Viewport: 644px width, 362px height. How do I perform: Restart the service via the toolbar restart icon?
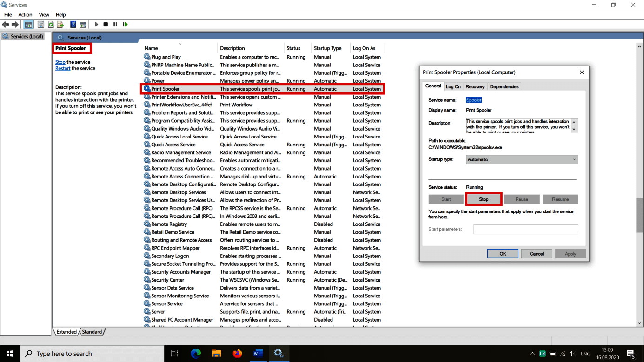pyautogui.click(x=125, y=24)
